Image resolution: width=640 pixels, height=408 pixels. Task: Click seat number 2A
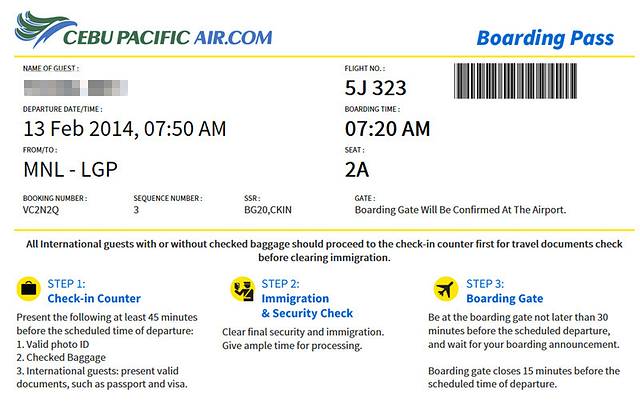[x=357, y=170]
